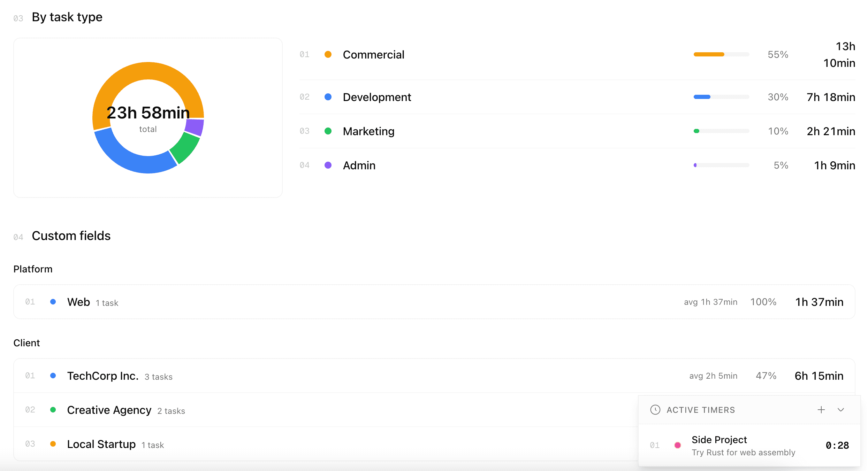Click the Marketing task type label
The image size is (868, 471).
(x=368, y=131)
